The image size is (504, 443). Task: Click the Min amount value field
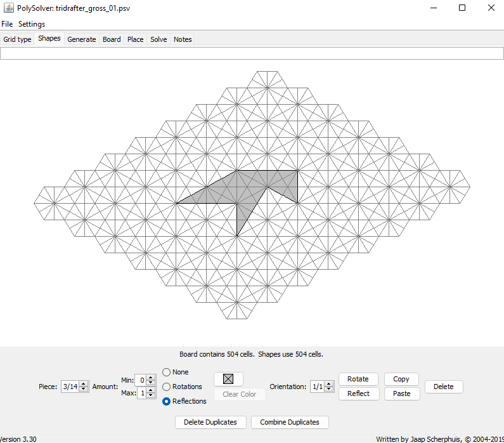[141, 380]
